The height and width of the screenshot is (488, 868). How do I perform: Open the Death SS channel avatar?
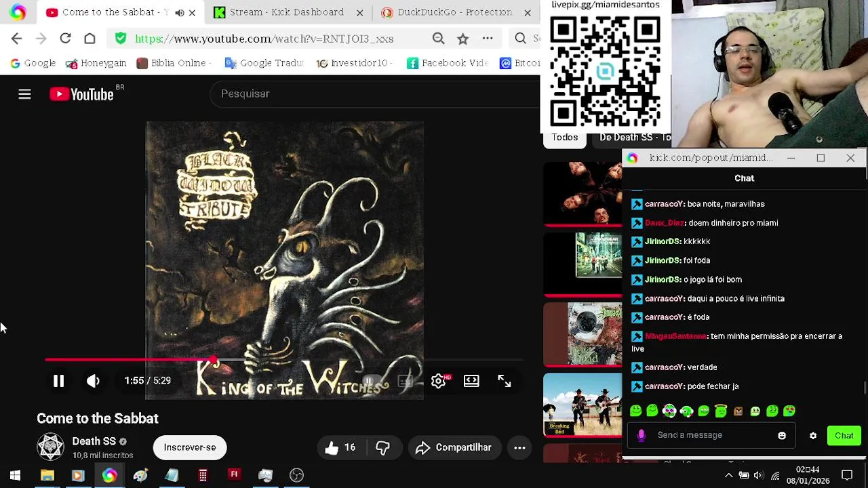pos(50,447)
